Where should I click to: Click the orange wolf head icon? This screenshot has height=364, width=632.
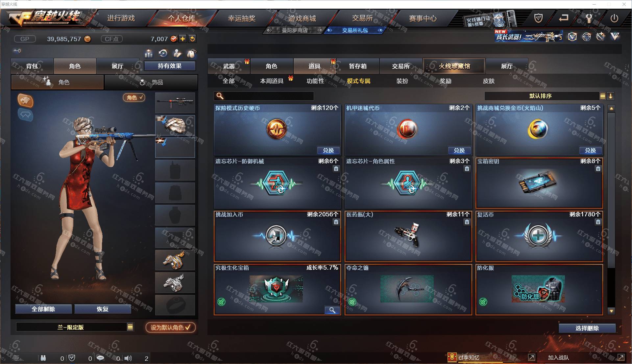click(x=26, y=100)
